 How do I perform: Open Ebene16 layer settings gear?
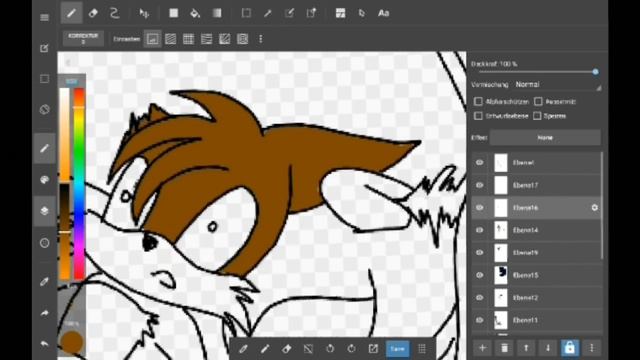pos(595,207)
